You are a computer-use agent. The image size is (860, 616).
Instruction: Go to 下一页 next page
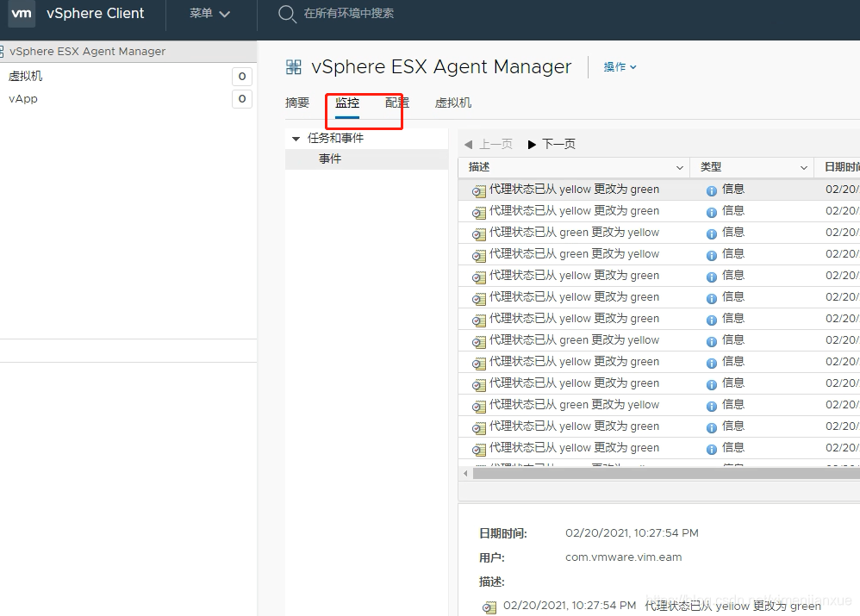tap(552, 144)
